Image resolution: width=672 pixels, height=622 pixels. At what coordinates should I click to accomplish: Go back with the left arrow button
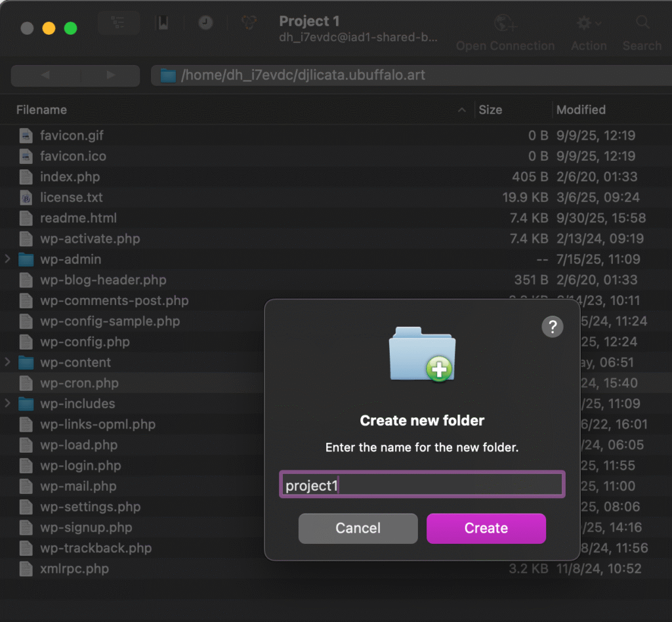click(x=45, y=75)
